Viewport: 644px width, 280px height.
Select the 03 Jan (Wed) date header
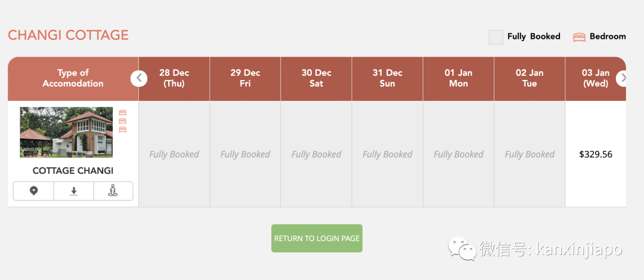click(x=596, y=79)
